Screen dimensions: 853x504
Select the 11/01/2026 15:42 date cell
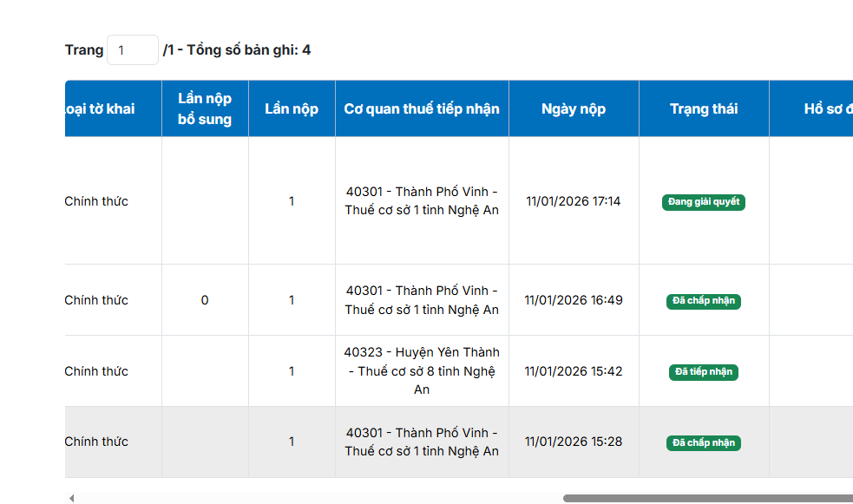point(574,371)
